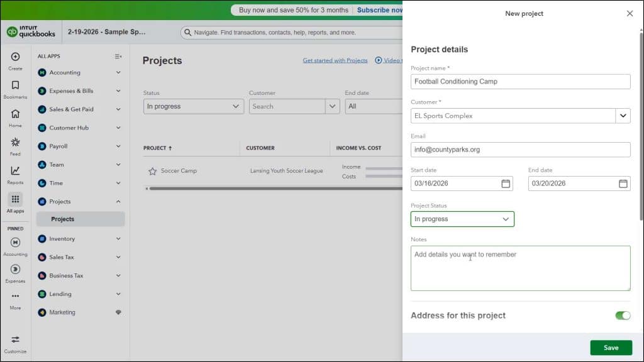Open the Feed panel icon
This screenshot has width=644, height=362.
pos(14,143)
